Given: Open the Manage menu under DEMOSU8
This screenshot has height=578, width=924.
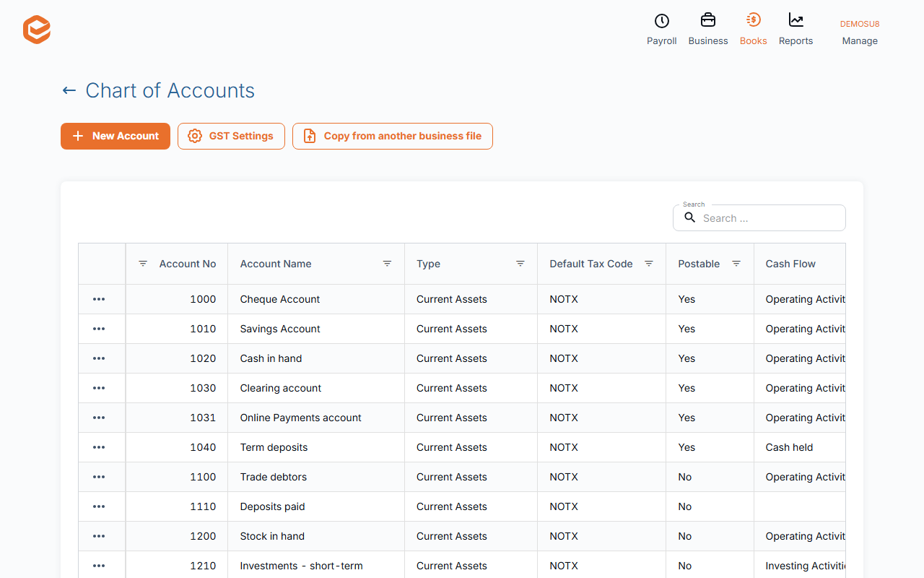Looking at the screenshot, I should [x=860, y=33].
